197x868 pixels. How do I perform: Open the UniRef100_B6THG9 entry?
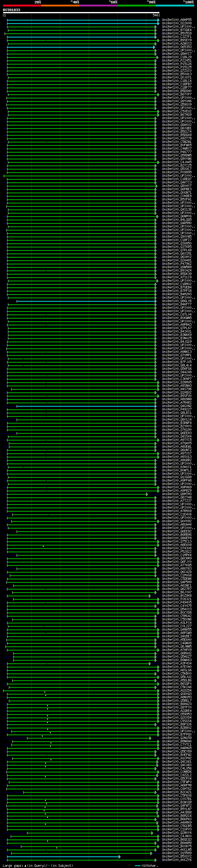(x=177, y=115)
